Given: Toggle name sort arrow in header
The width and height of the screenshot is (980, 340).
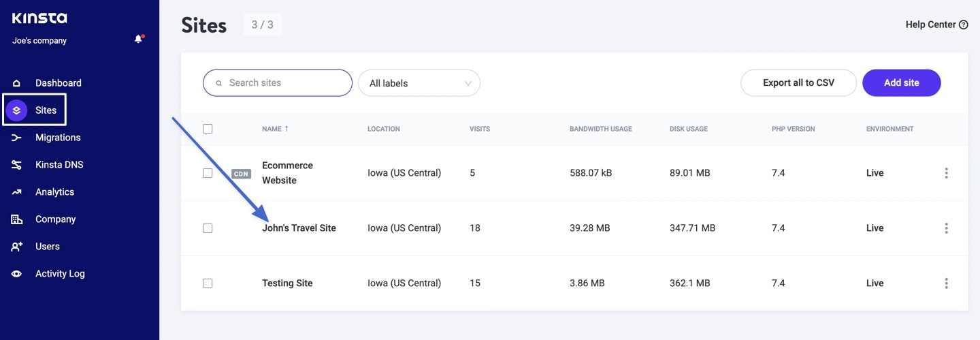Looking at the screenshot, I should [x=287, y=129].
